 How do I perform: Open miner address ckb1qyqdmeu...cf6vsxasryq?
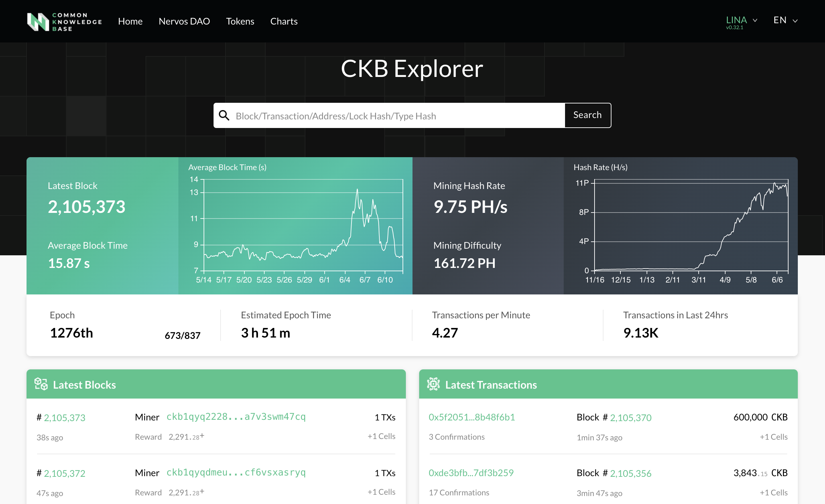(x=236, y=472)
